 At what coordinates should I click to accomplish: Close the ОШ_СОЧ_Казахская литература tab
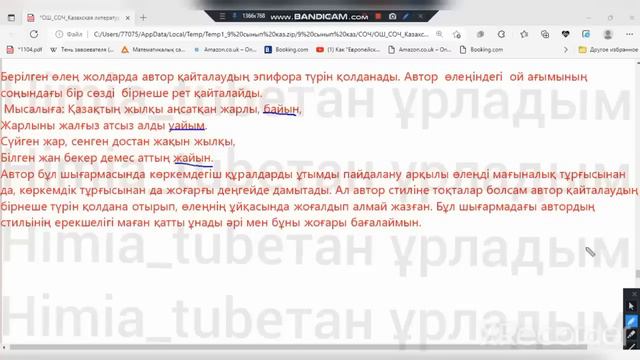128,18
